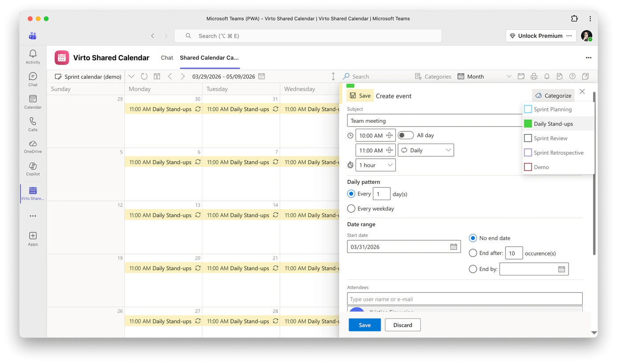
Task: Open Categories filter in toolbar
Action: (x=433, y=76)
